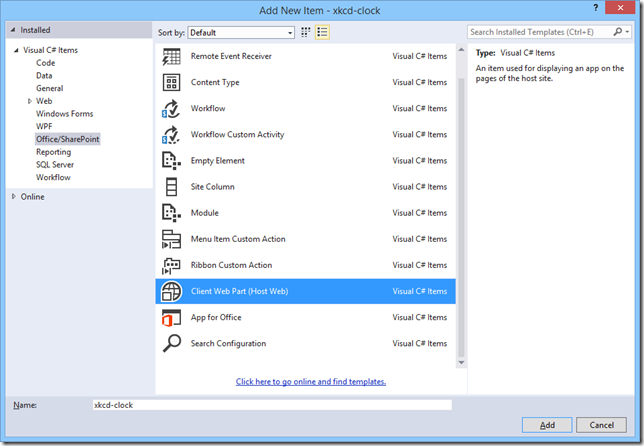
Task: Select the Search Configuration template icon
Action: pos(171,344)
